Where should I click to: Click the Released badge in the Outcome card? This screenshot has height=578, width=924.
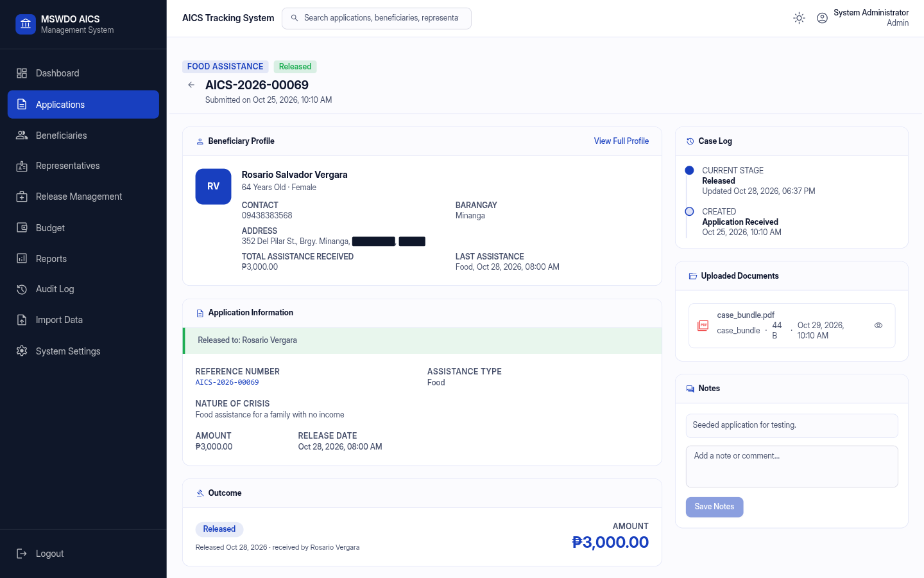click(x=219, y=529)
